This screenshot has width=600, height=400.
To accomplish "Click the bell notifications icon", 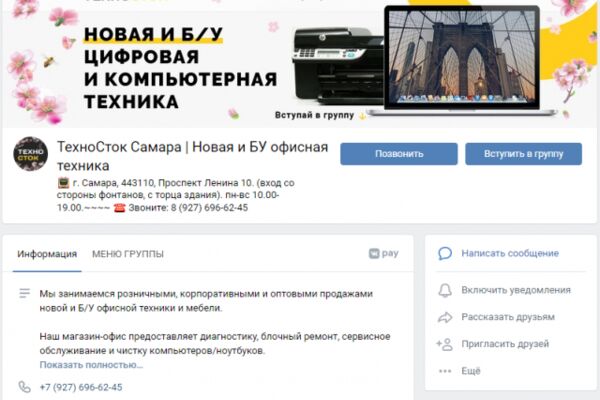I will pos(445,291).
